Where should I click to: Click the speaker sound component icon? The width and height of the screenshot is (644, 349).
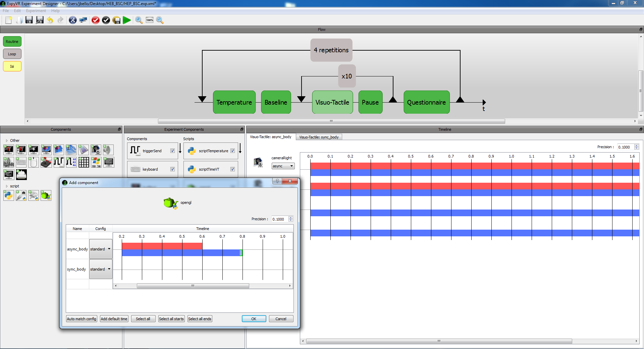pyautogui.click(x=108, y=150)
